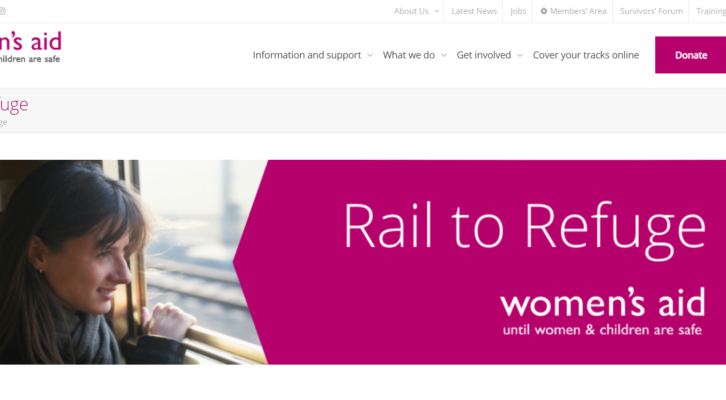This screenshot has width=726, height=400.
Task: Click Cover your tracks online
Action: [586, 55]
